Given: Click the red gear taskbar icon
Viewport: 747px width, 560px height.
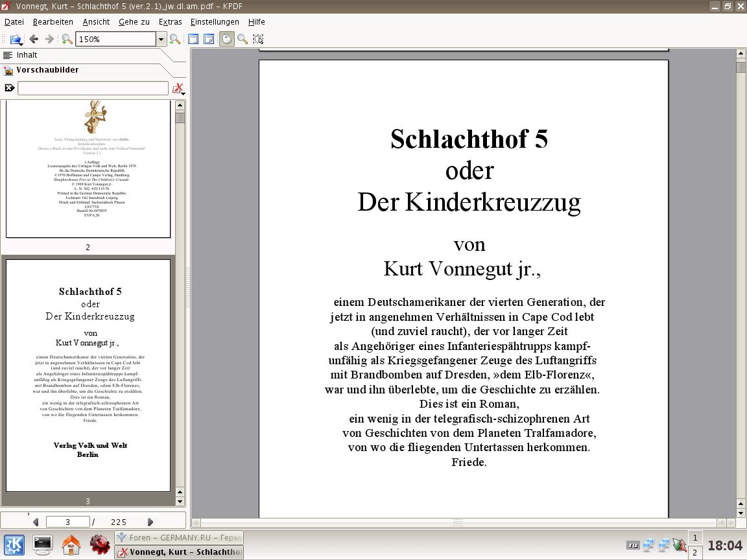Looking at the screenshot, I should click(100, 545).
